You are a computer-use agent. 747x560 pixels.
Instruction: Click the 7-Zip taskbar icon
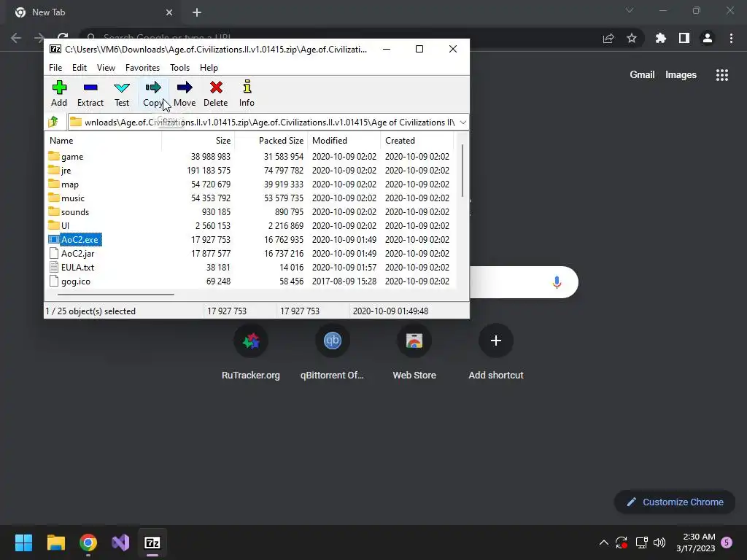point(152,542)
